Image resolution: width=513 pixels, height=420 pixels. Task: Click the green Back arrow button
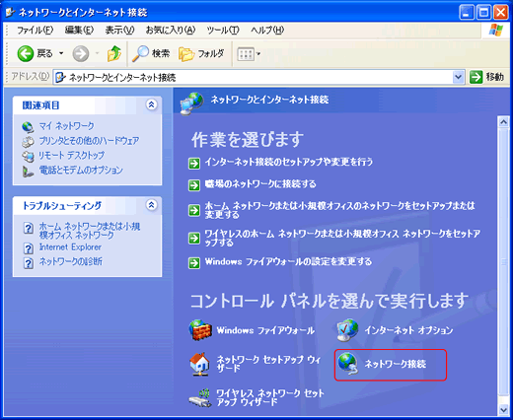pyautogui.click(x=25, y=53)
